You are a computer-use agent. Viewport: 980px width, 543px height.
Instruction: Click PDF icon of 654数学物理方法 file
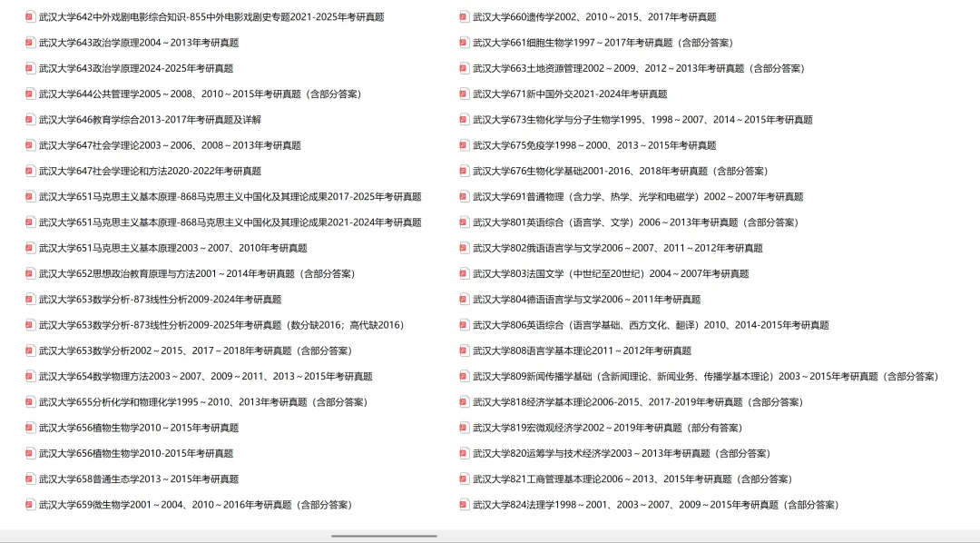coord(30,376)
